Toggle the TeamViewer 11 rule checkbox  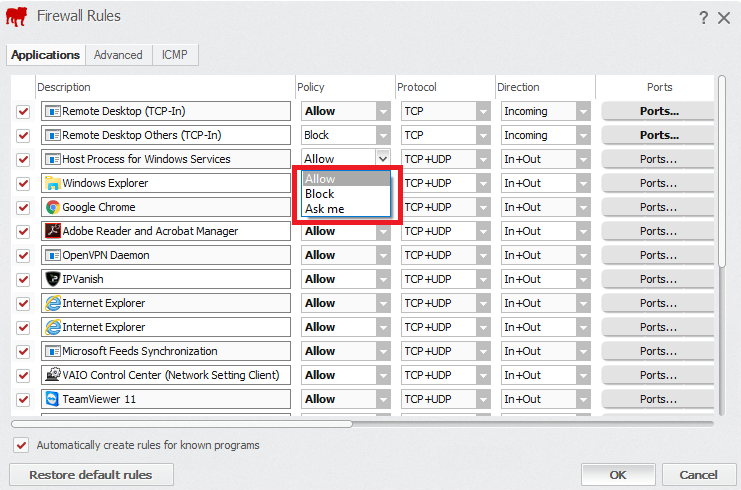pyautogui.click(x=23, y=400)
